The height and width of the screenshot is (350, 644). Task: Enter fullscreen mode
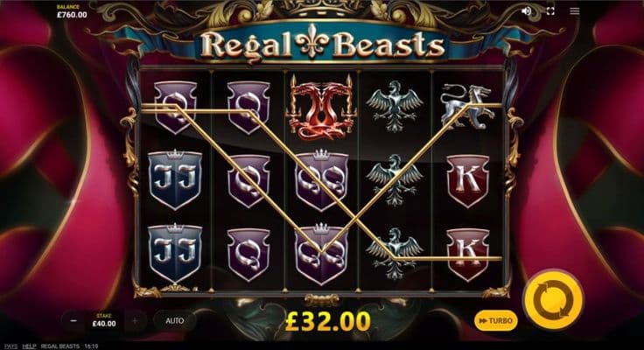click(x=550, y=11)
